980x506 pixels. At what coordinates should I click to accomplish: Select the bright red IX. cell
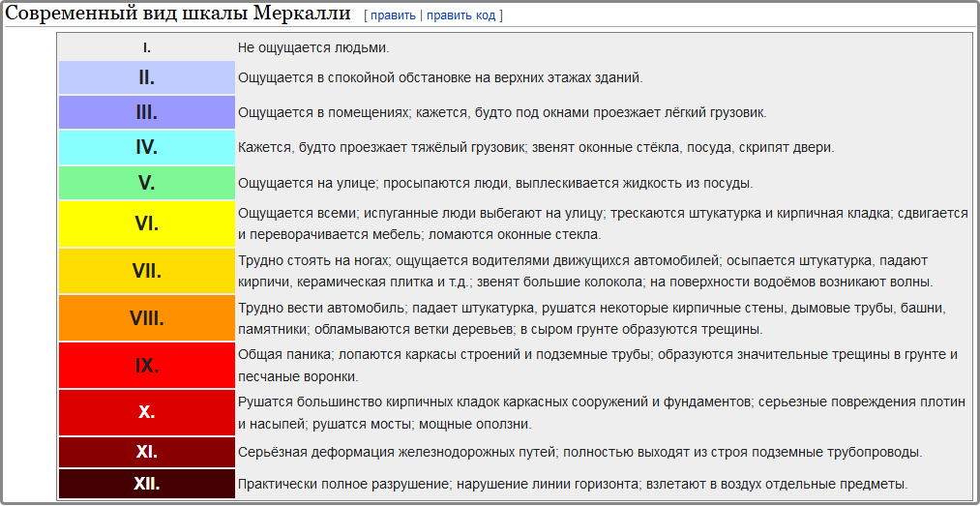coord(147,366)
